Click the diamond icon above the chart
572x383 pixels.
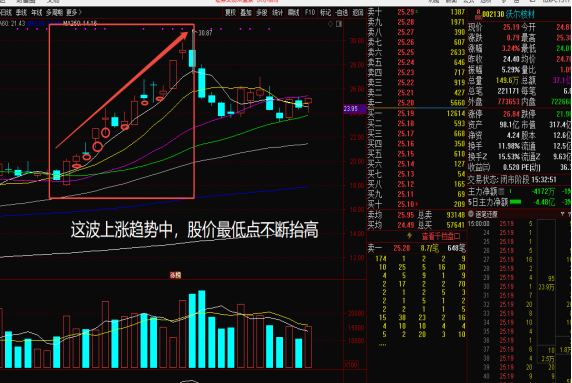pos(330,24)
